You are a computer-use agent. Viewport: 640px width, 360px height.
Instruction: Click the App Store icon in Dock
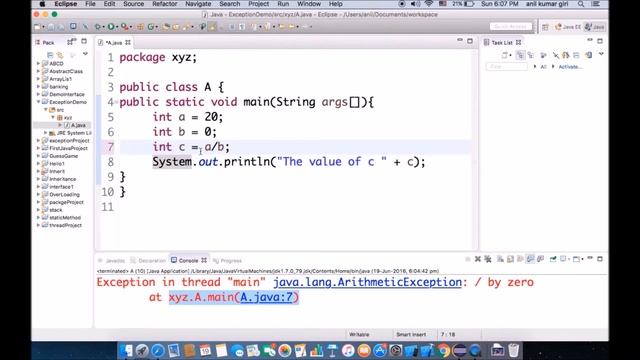coord(380,350)
